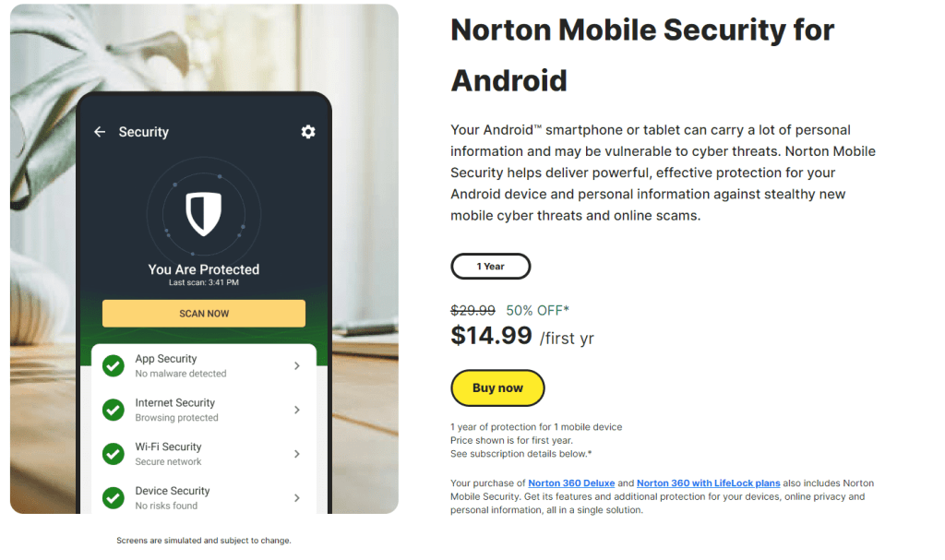This screenshot has width=945, height=560.
Task: Click the You Are Protected status text
Action: coord(204,269)
